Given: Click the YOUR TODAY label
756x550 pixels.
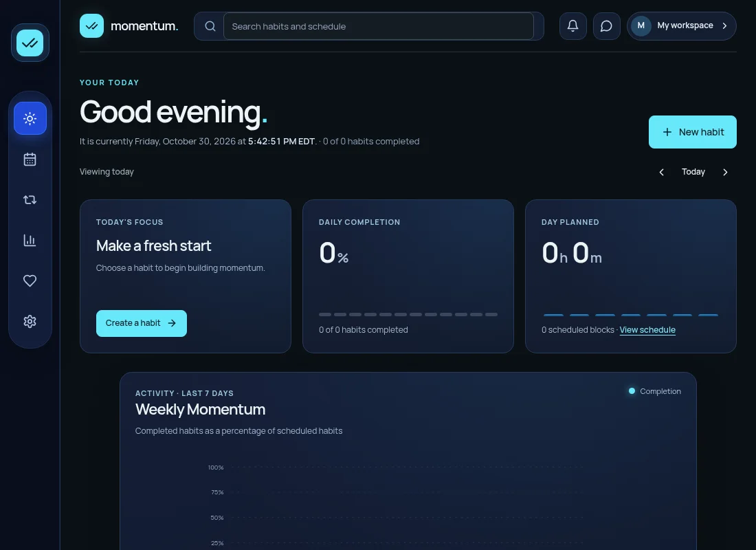Looking at the screenshot, I should pyautogui.click(x=109, y=82).
